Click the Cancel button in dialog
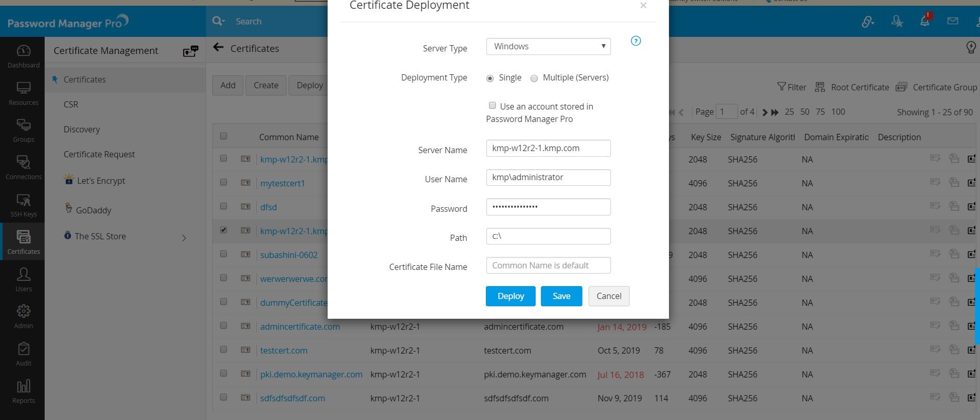Viewport: 980px width, 420px height. (x=609, y=296)
